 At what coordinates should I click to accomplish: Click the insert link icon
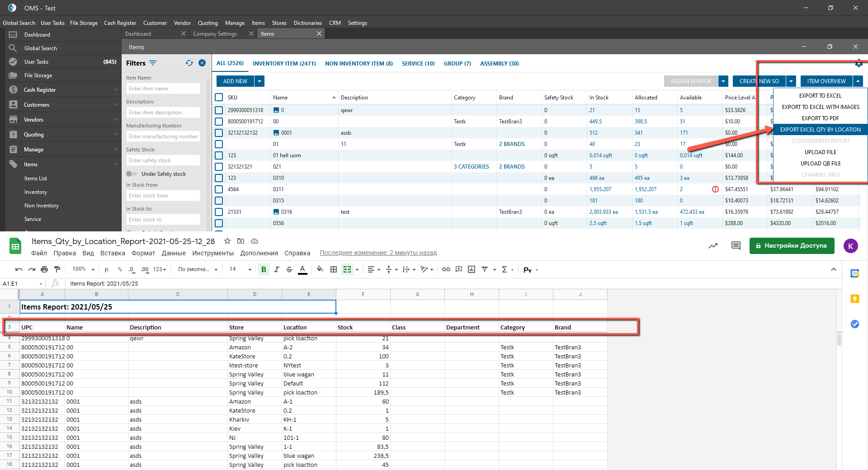tap(446, 270)
